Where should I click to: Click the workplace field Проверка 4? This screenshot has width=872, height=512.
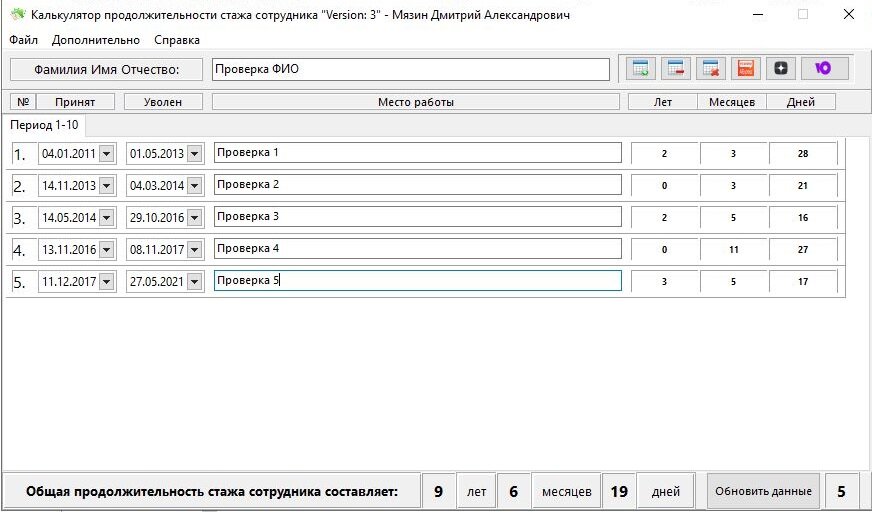418,248
